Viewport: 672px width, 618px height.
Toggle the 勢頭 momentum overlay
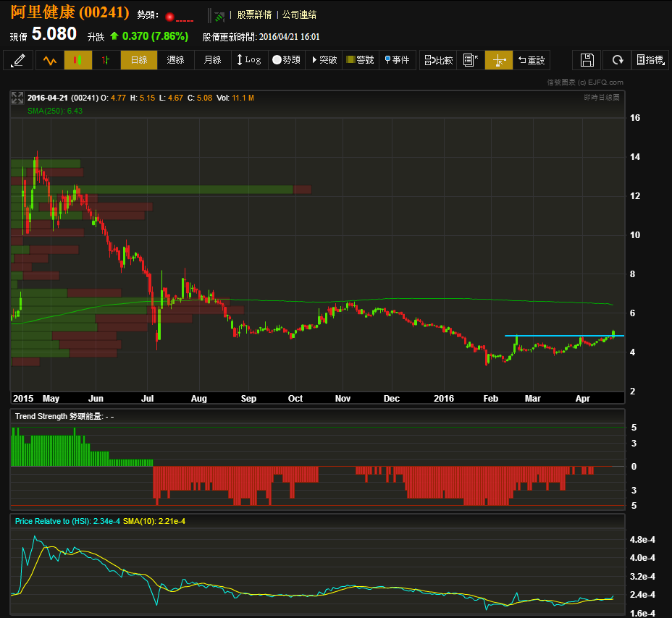(x=286, y=60)
